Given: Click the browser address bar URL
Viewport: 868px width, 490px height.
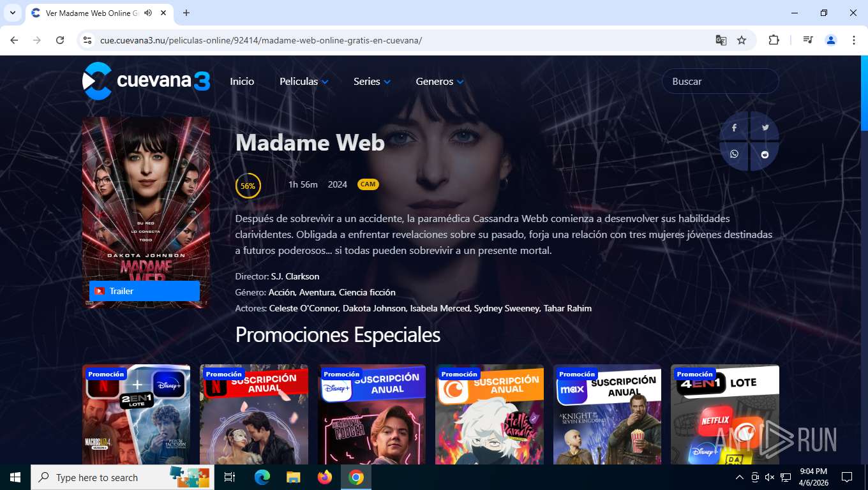Looking at the screenshot, I should click(x=261, y=40).
